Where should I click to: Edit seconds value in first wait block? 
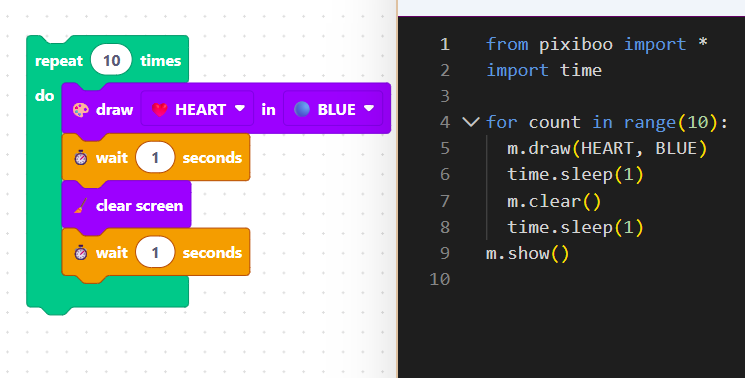click(x=155, y=158)
